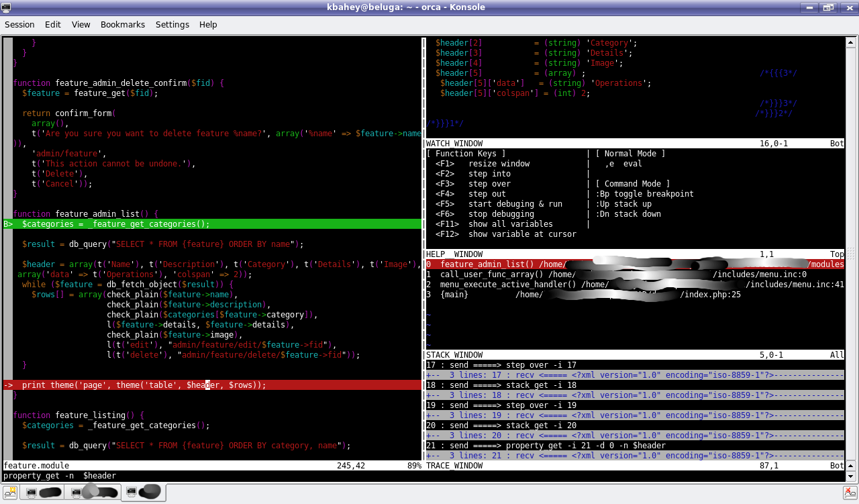Open the View menu

(x=81, y=24)
